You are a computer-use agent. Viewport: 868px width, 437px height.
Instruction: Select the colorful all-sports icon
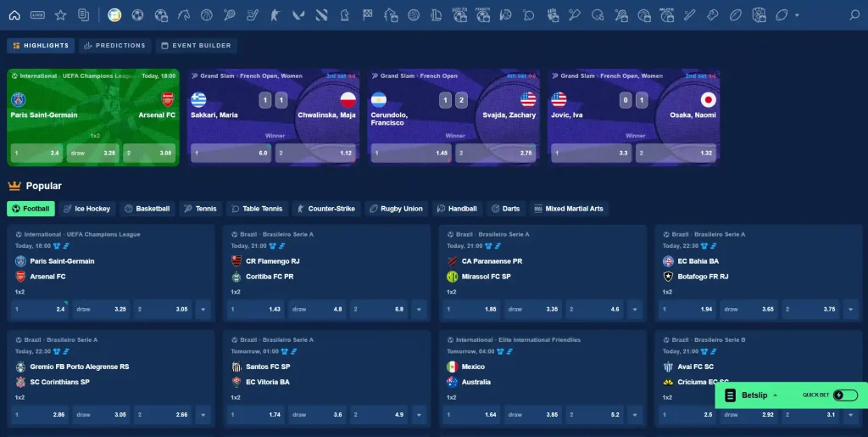pos(114,15)
